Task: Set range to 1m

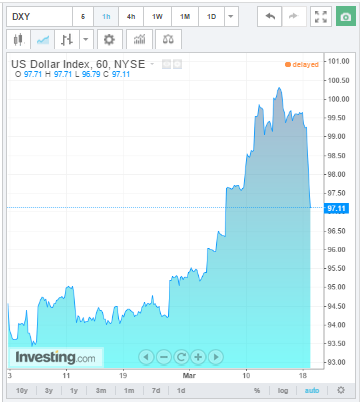Action: click(x=129, y=390)
